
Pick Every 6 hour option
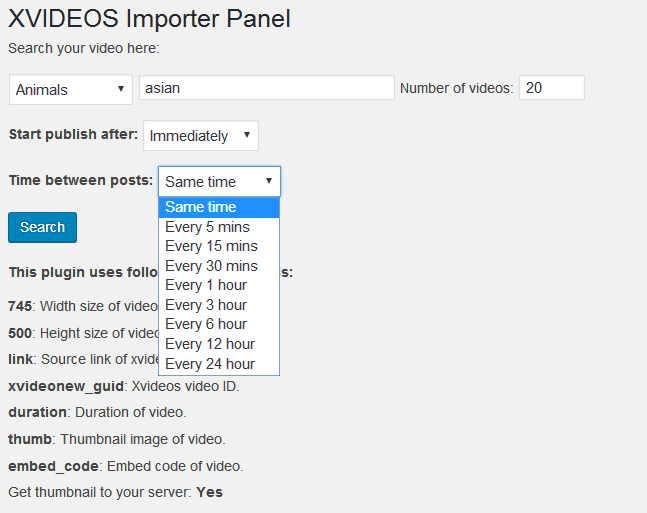[x=219, y=324]
